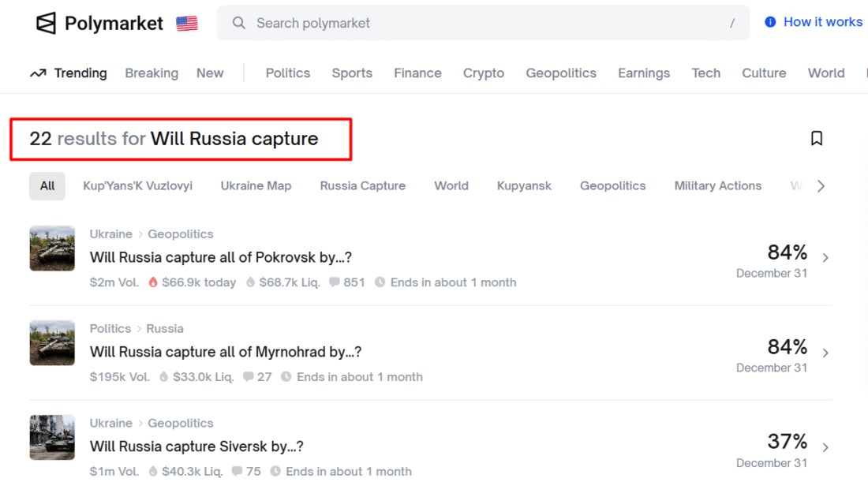Screen dimensions: 868x482
Task: Switch to the Geopolitics nav tab
Action: [561, 73]
